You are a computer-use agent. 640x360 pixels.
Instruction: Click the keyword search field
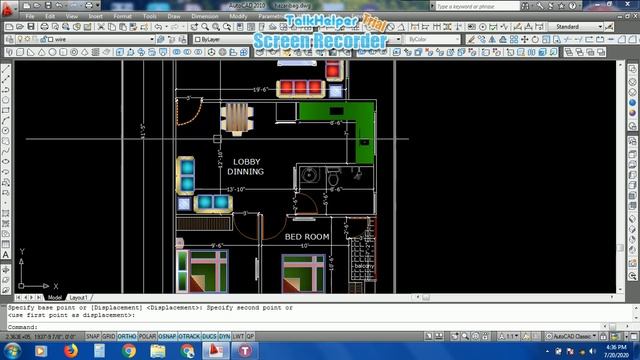478,6
